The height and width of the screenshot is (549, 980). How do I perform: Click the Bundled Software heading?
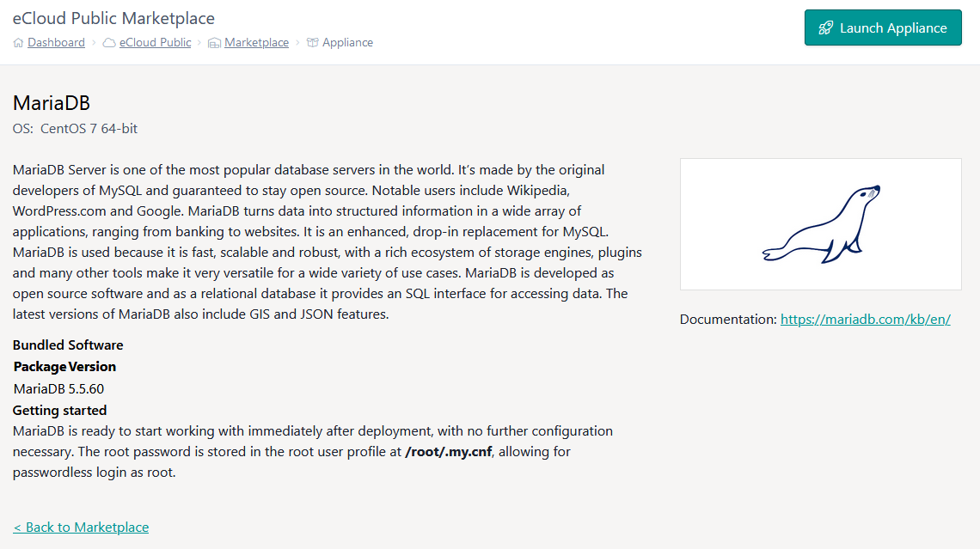coord(68,345)
